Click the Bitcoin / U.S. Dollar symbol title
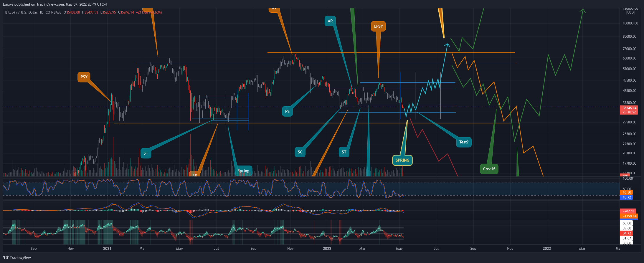644x263 pixels. pyautogui.click(x=22, y=12)
